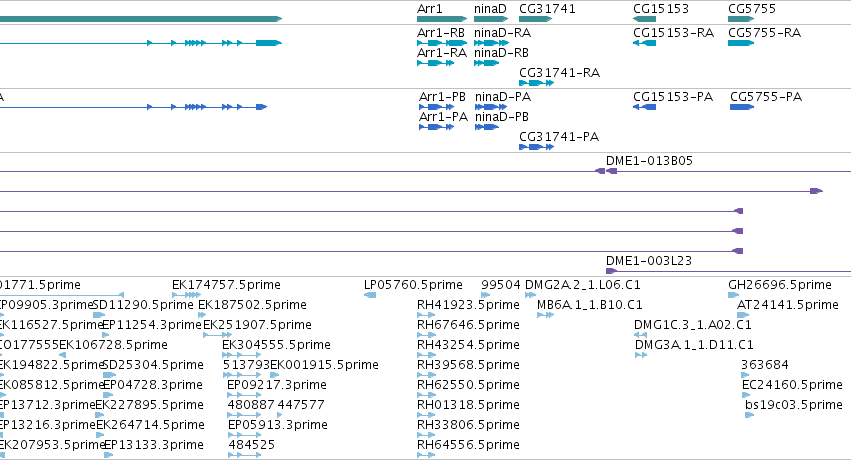Select the 447577 feature label
The height and width of the screenshot is (460, 851).
point(301,405)
